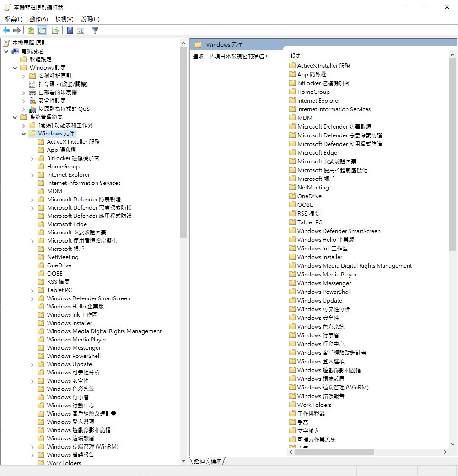The image size is (458, 476).
Task: Open the 動作(A) menu
Action: point(38,19)
